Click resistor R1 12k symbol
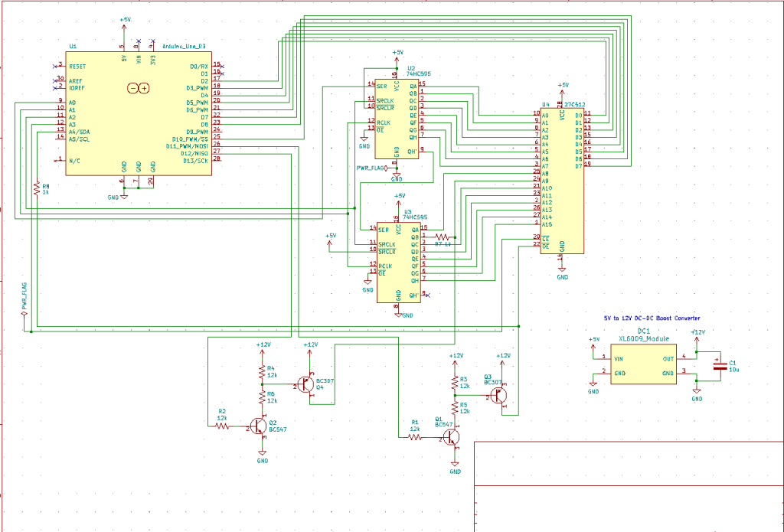The height and width of the screenshot is (532, 784). click(x=415, y=437)
